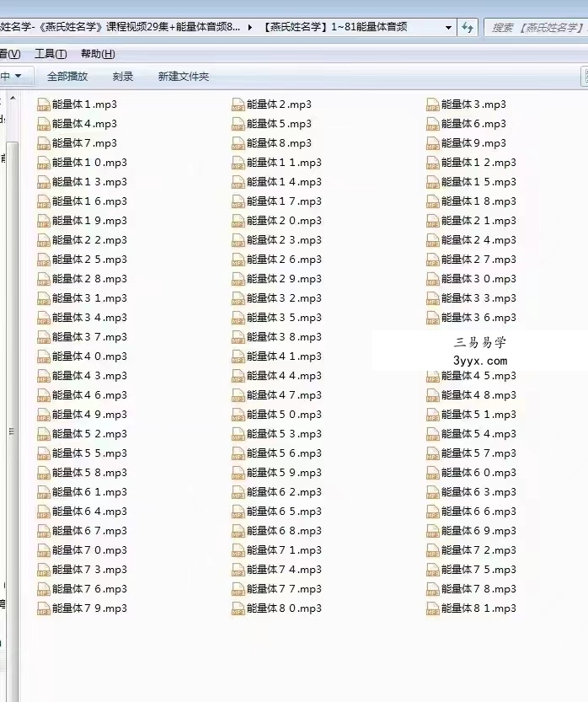Select the MP3 icon of 能量体74.mp3
Image resolution: width=588 pixels, height=702 pixels.
[x=238, y=570]
